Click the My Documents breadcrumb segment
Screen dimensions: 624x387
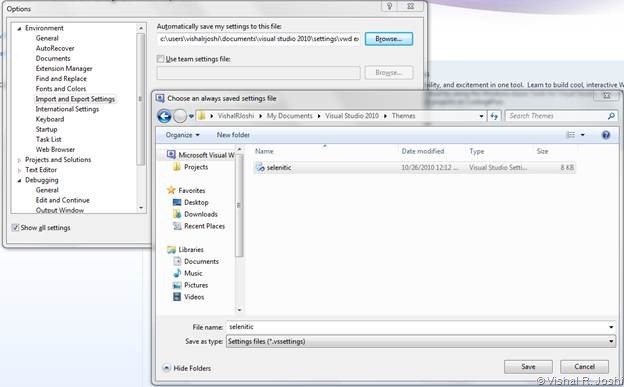click(289, 116)
